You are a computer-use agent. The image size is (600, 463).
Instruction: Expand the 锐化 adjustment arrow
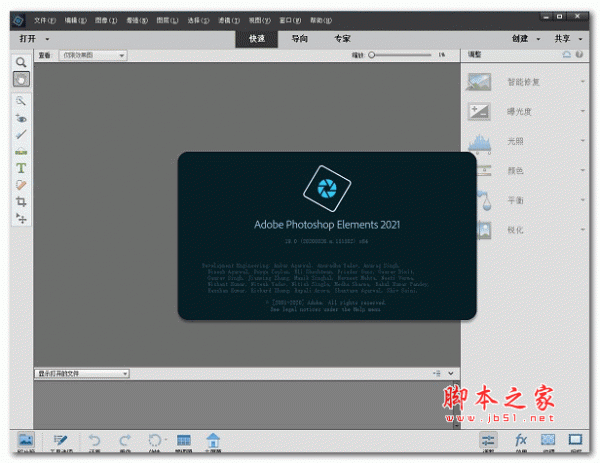[x=582, y=229]
